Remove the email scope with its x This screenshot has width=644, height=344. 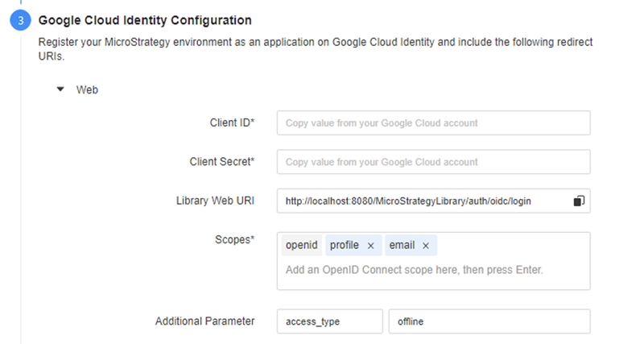point(425,246)
